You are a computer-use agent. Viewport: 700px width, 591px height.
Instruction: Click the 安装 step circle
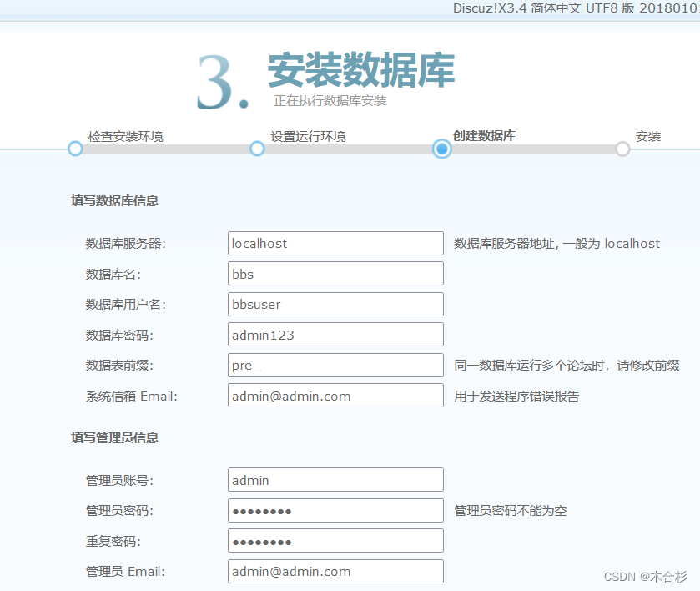click(x=622, y=149)
